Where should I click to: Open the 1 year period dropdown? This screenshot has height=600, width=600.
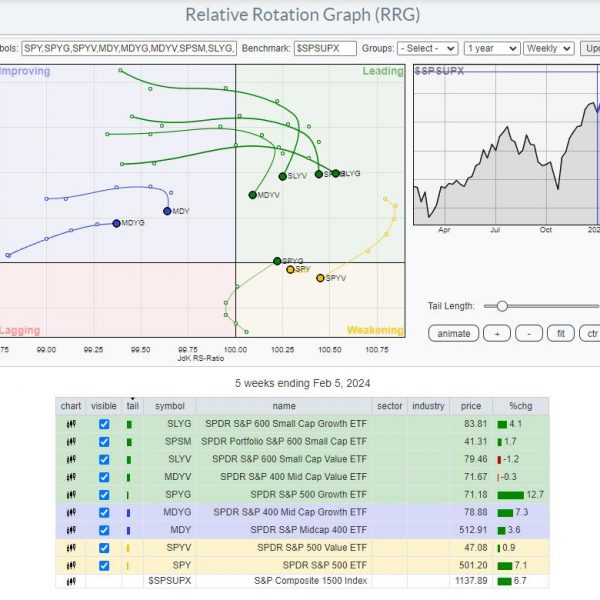pyautogui.click(x=492, y=49)
